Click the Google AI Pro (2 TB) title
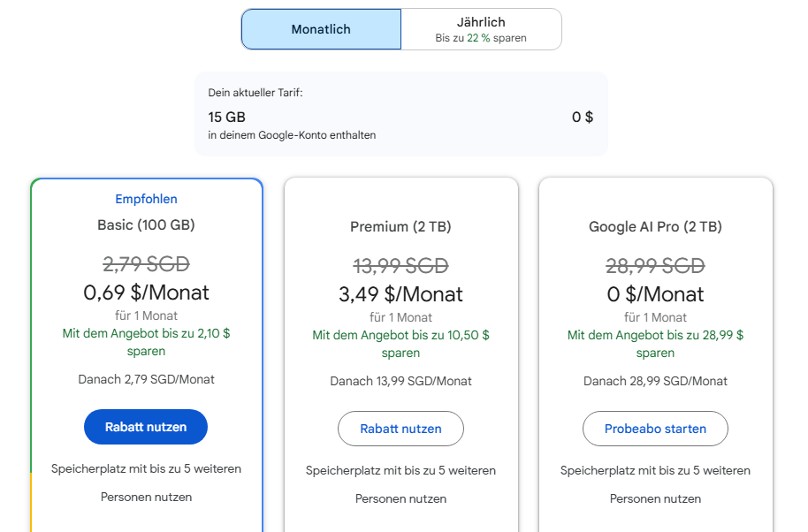 pos(655,227)
